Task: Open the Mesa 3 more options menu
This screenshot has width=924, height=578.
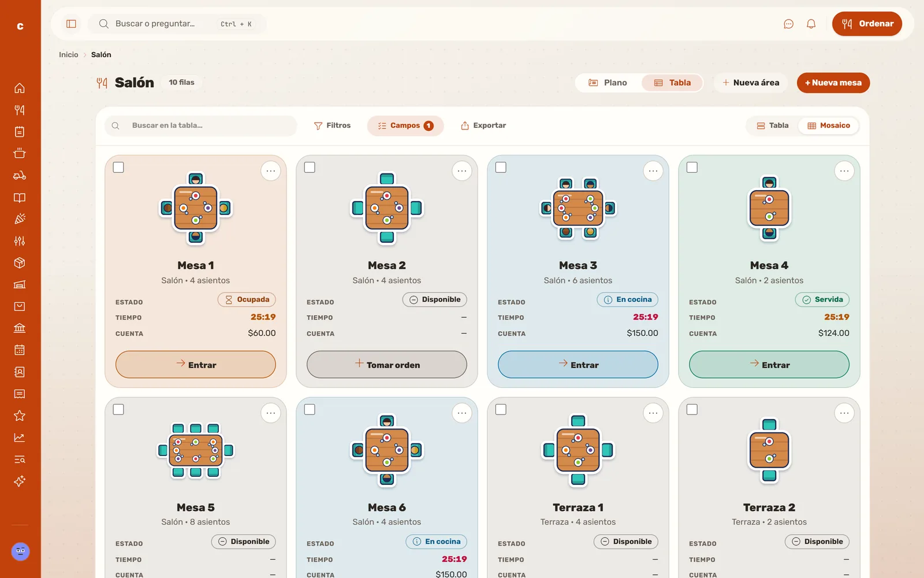Action: (x=653, y=171)
